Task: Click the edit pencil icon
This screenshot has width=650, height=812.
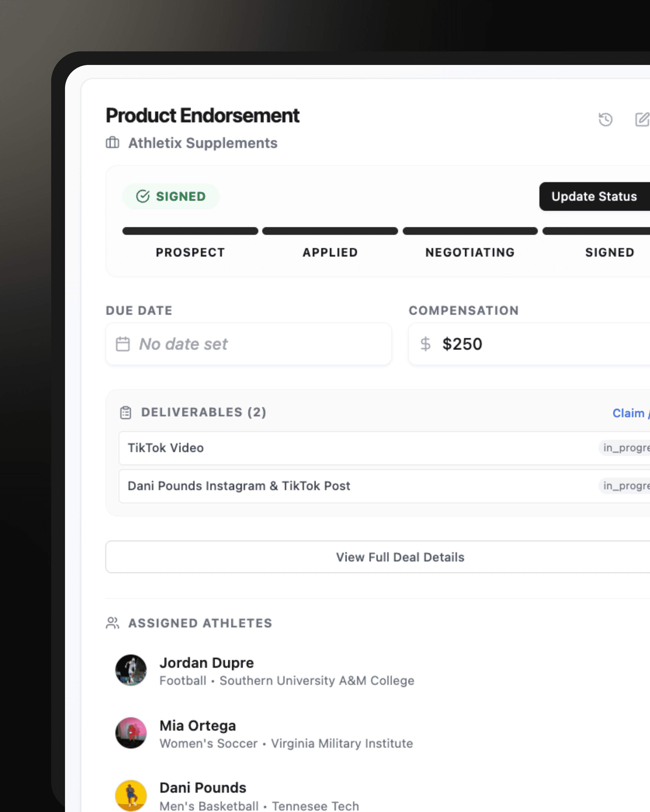Action: 642,119
